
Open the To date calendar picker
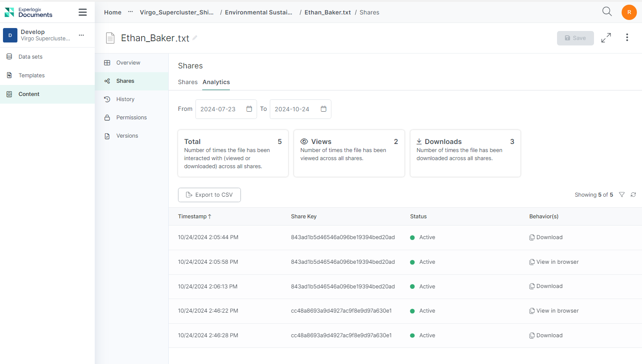[x=323, y=109]
